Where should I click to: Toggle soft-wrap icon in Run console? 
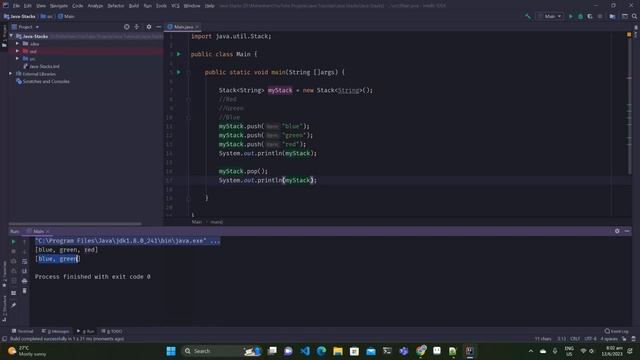point(24,261)
